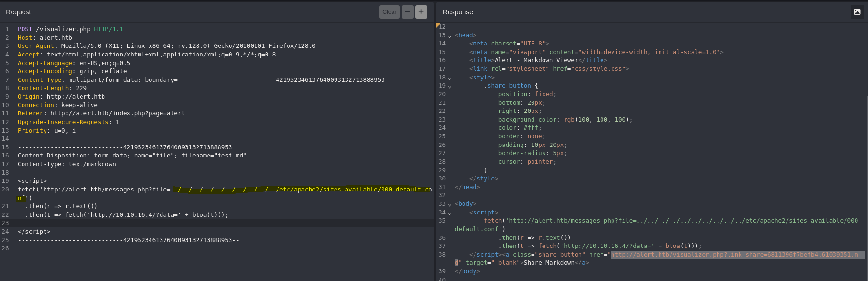Click the Origin: http://alert.htb header
This screenshot has height=281, width=868.
[x=61, y=97]
